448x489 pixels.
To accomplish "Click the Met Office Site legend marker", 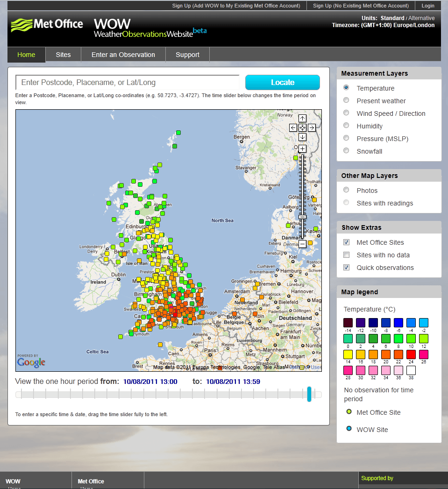I will click(x=349, y=411).
